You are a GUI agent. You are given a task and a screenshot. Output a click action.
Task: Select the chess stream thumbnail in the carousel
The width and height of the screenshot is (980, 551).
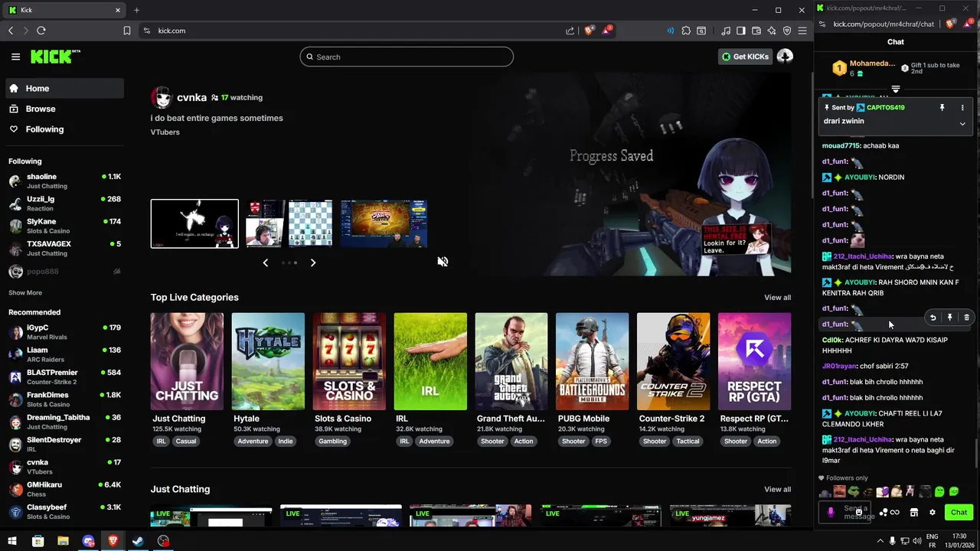click(289, 223)
